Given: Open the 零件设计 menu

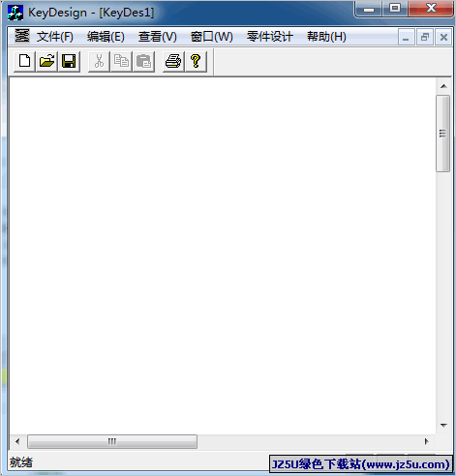Looking at the screenshot, I should pyautogui.click(x=270, y=37).
